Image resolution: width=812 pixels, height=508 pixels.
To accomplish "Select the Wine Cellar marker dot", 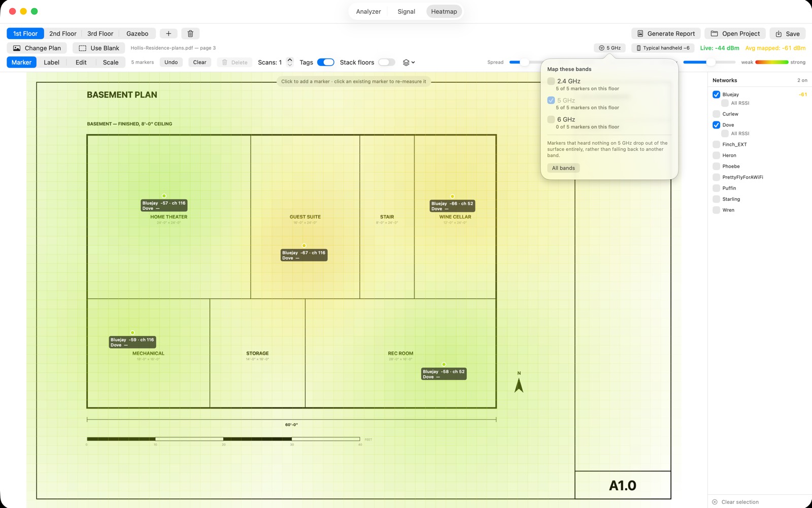I will click(x=452, y=196).
